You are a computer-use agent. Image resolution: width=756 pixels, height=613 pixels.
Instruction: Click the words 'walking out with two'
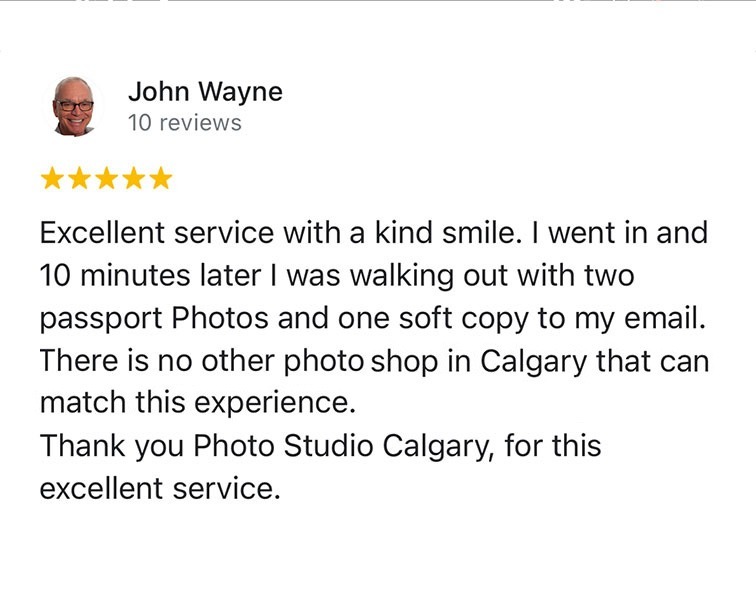click(492, 276)
